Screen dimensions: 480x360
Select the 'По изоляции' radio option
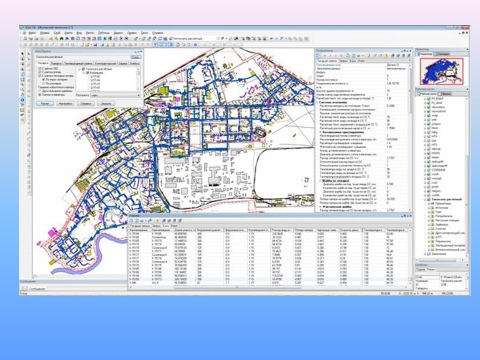52,83
